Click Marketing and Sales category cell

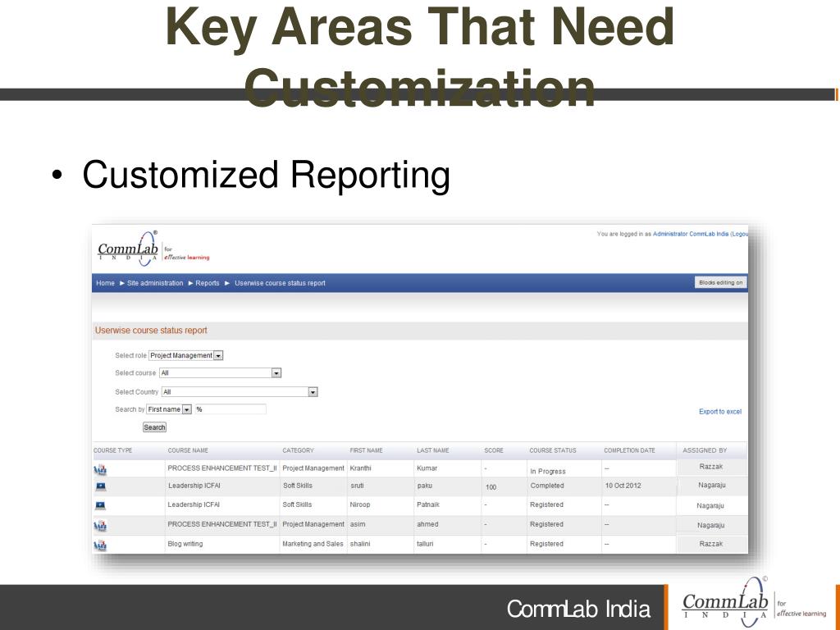pyautogui.click(x=313, y=544)
